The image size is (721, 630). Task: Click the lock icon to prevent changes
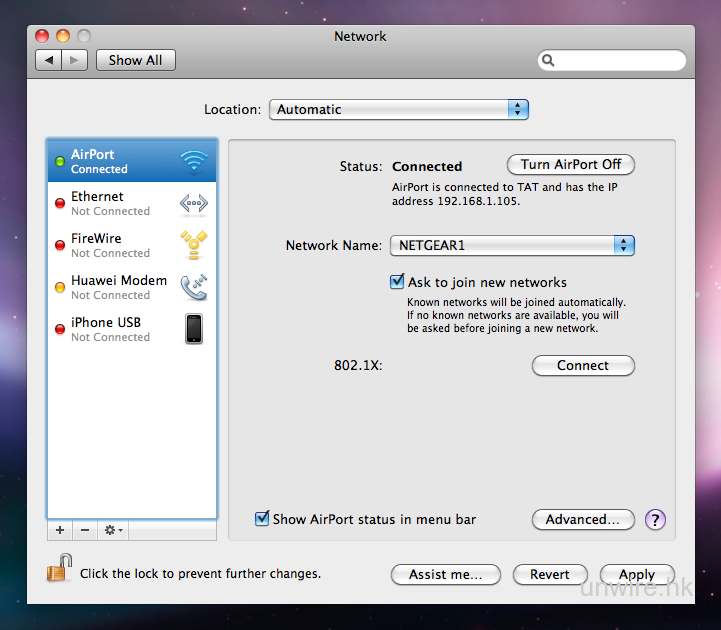point(58,569)
